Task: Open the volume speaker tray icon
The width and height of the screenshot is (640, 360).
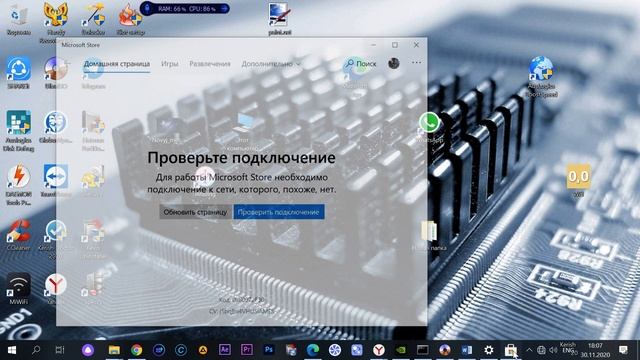Action: click(553, 350)
